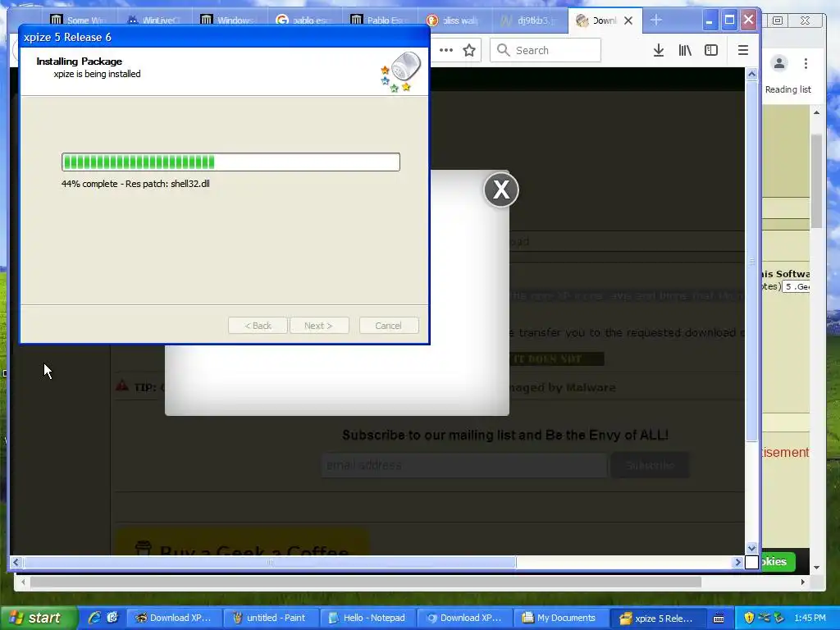
Task: Click Firefox vertical scrollbar up arrow
Action: pyautogui.click(x=751, y=74)
